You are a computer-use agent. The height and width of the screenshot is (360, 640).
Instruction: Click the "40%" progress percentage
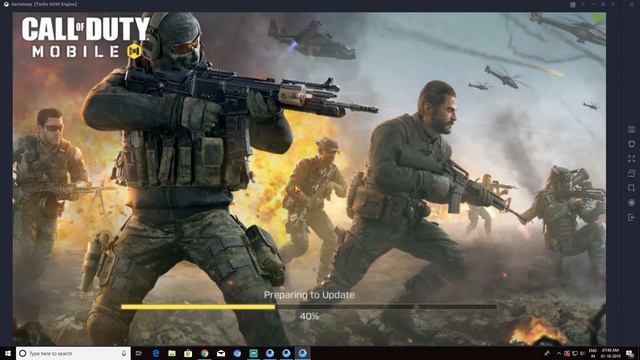pos(309,316)
